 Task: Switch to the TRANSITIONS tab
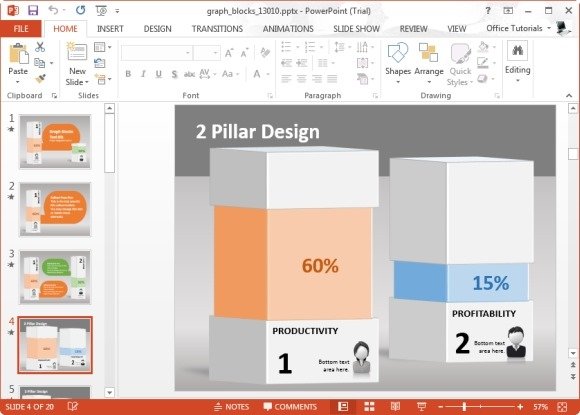click(217, 29)
